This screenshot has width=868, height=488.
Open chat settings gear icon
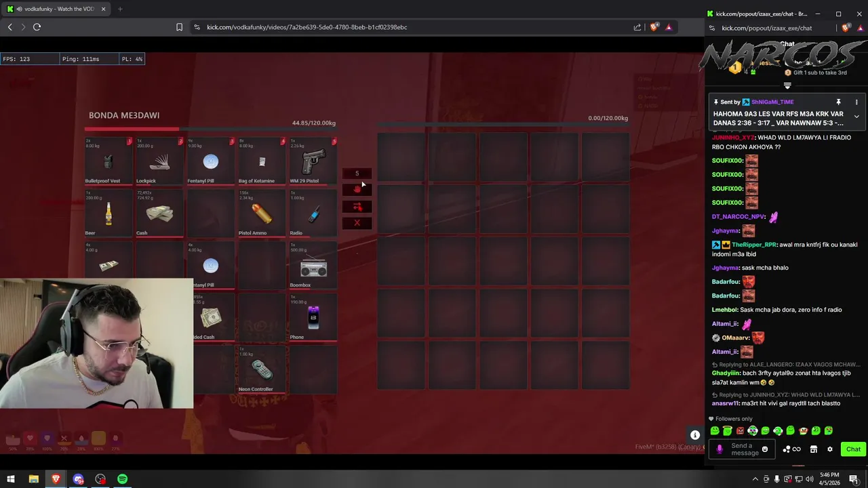click(829, 449)
